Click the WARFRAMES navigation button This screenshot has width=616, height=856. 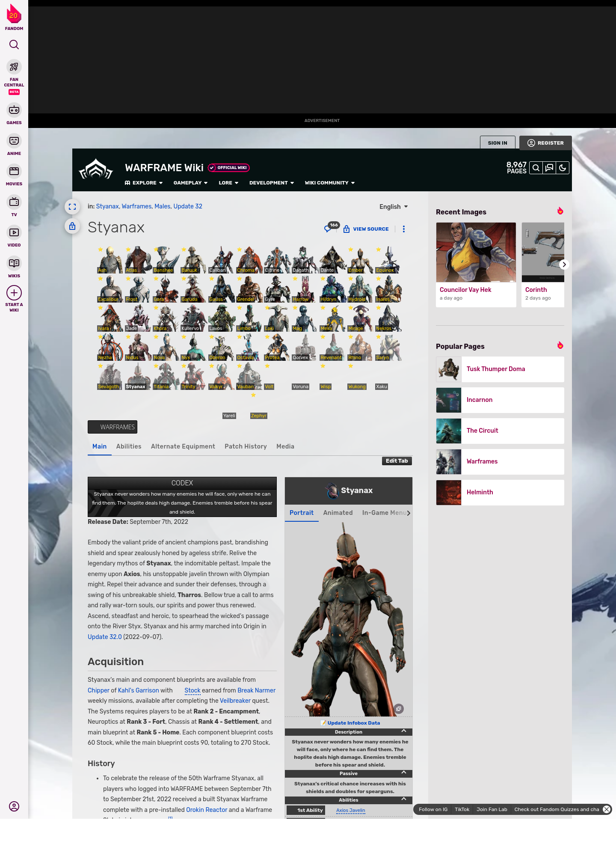[x=113, y=427]
